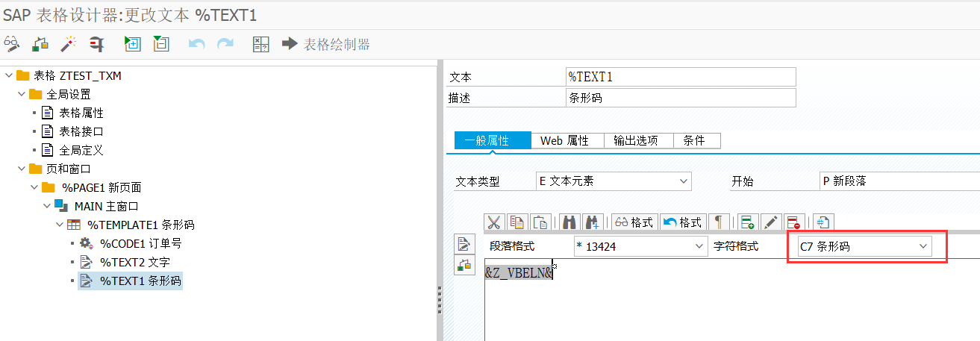The height and width of the screenshot is (341, 980).
Task: Click the hierarchy check toolbar icon
Action: [x=40, y=44]
